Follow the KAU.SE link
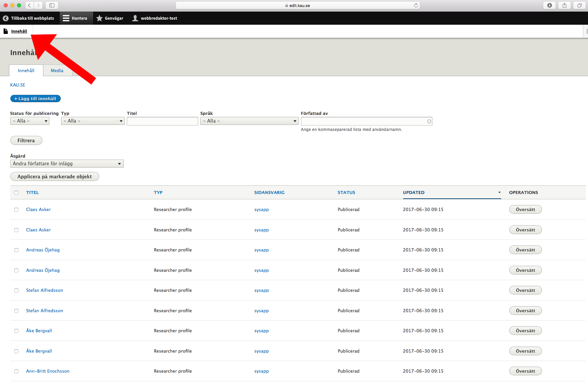 click(18, 85)
